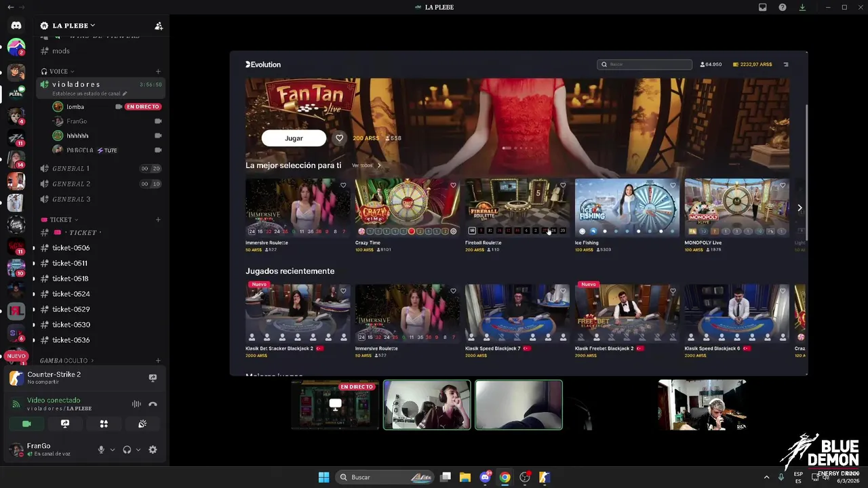The height and width of the screenshot is (488, 868).
Task: Open ticket-0536 channel
Action: pos(100,340)
